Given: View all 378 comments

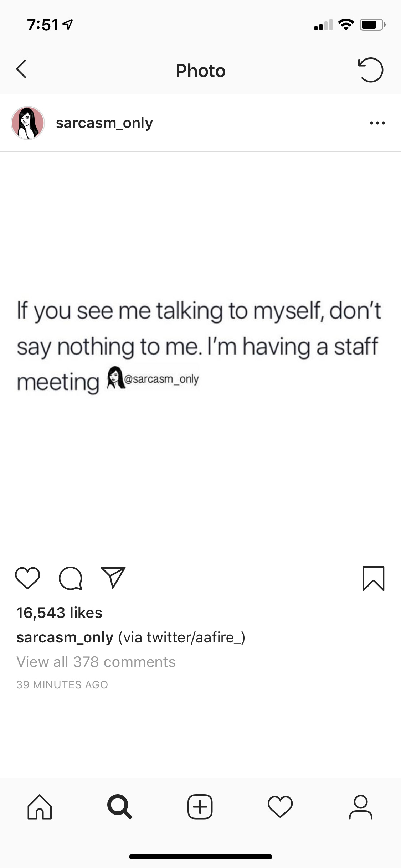Looking at the screenshot, I should click(96, 662).
